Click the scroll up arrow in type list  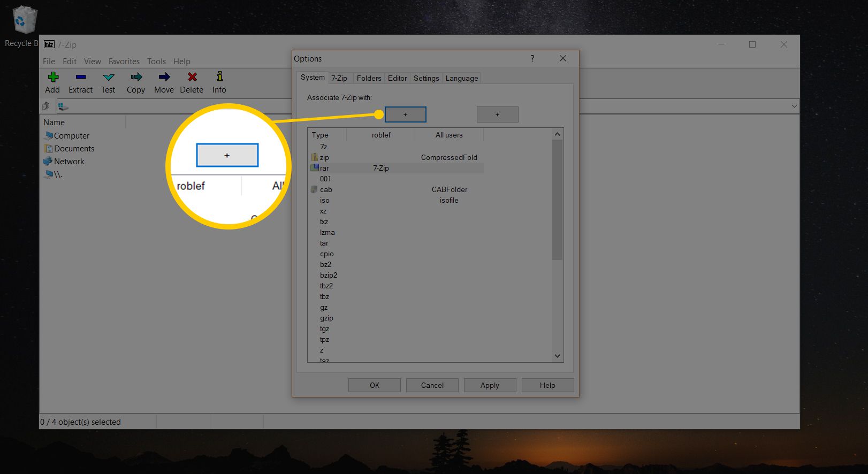pos(557,134)
